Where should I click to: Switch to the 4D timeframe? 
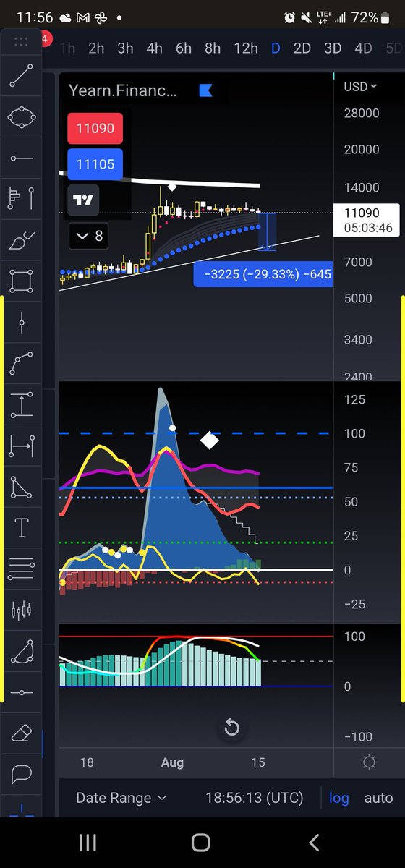click(363, 48)
